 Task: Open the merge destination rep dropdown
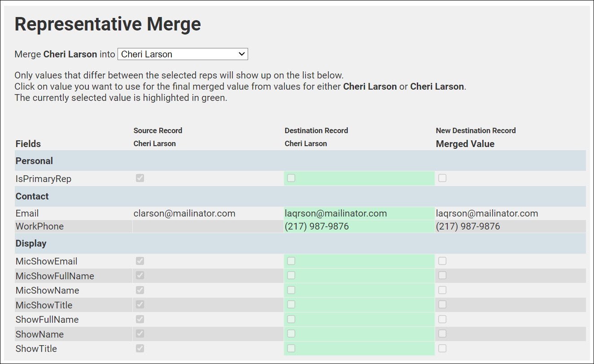click(183, 54)
